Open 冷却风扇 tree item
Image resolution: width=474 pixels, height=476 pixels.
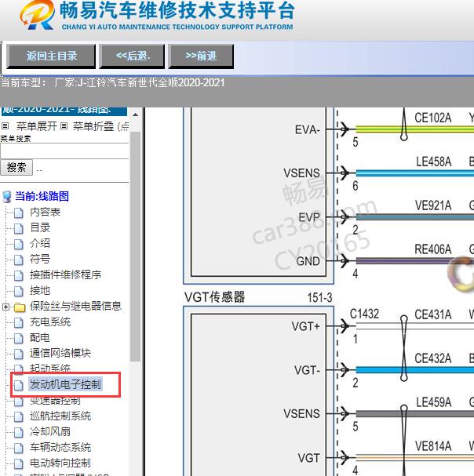tap(50, 431)
